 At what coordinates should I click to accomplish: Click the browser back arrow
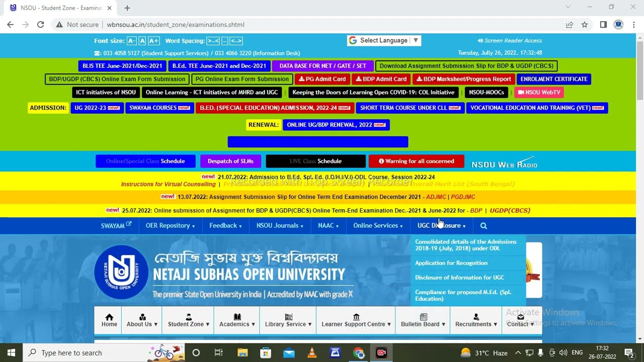click(10, 25)
